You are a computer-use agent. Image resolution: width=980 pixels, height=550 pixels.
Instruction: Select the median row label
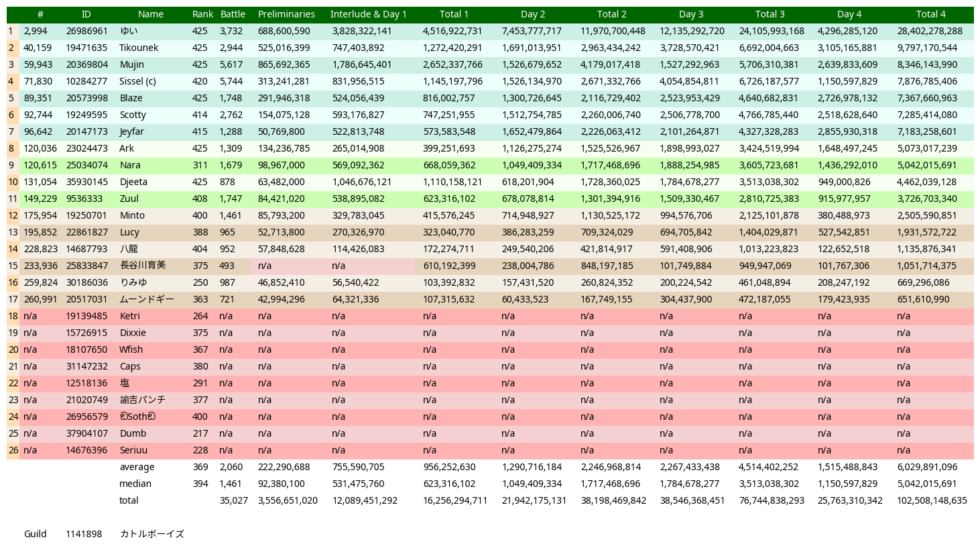(x=135, y=484)
